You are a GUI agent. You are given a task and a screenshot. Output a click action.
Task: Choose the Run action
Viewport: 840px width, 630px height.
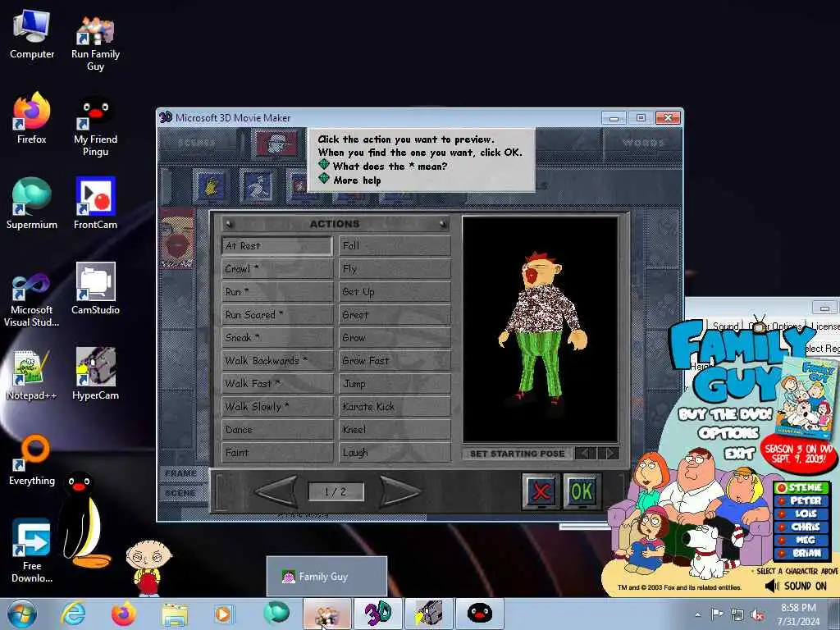(277, 292)
